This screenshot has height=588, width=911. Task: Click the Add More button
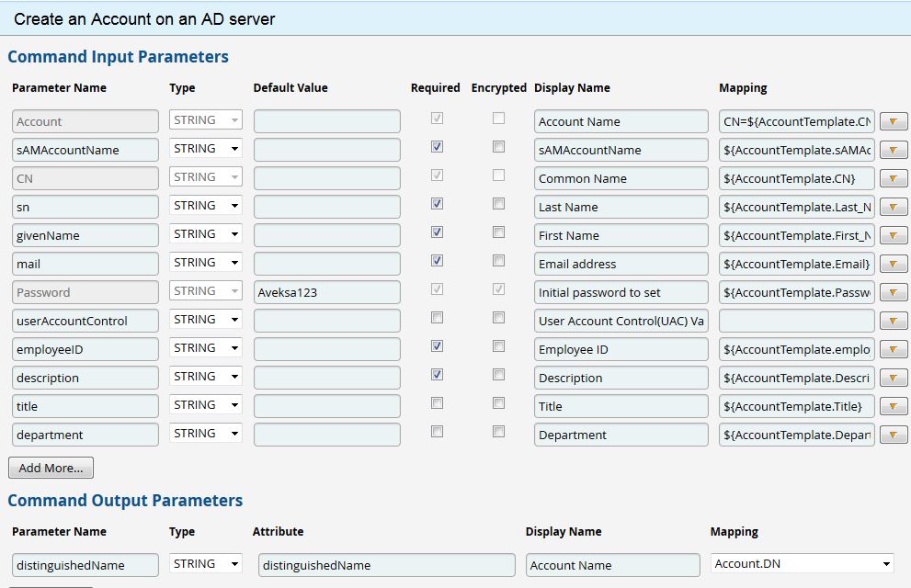[51, 468]
